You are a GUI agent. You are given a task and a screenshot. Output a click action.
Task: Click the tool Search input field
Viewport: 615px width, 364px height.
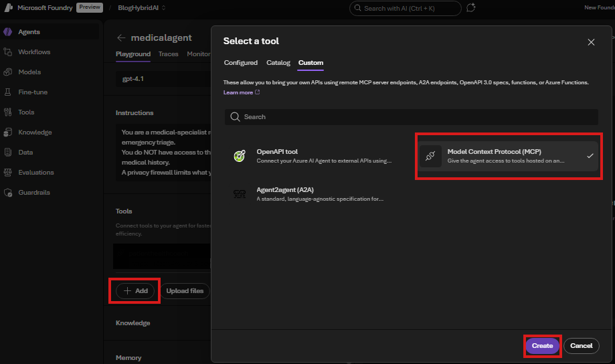pos(412,117)
